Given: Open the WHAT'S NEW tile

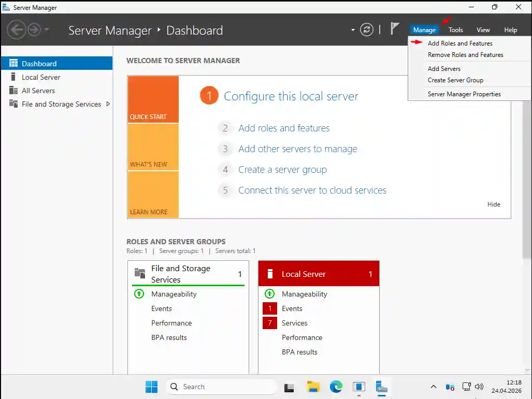Looking at the screenshot, I should point(153,147).
